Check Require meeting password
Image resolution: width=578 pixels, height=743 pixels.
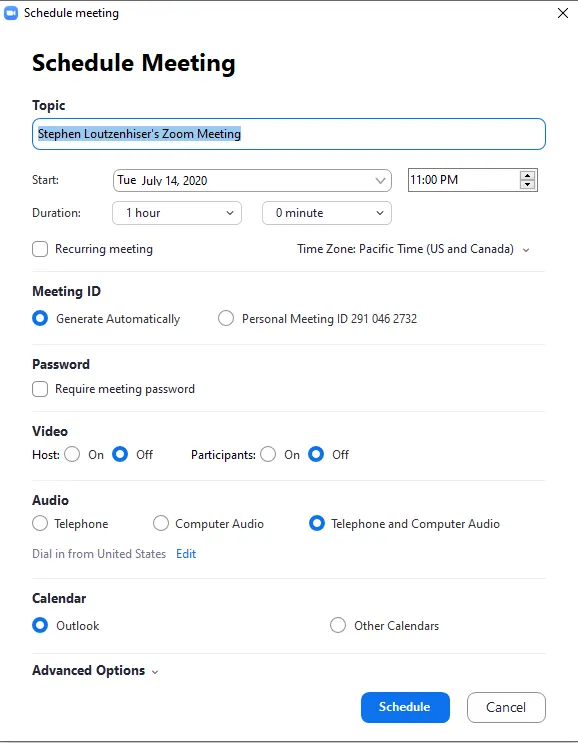40,389
